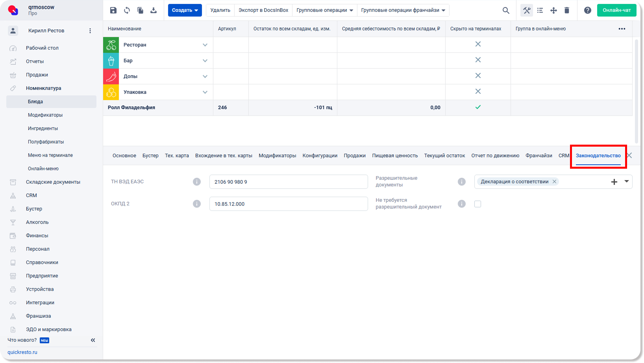Toggle hidden-on-terminals cross for Ресторан row
Image resolution: width=644 pixels, height=363 pixels.
coord(478,44)
